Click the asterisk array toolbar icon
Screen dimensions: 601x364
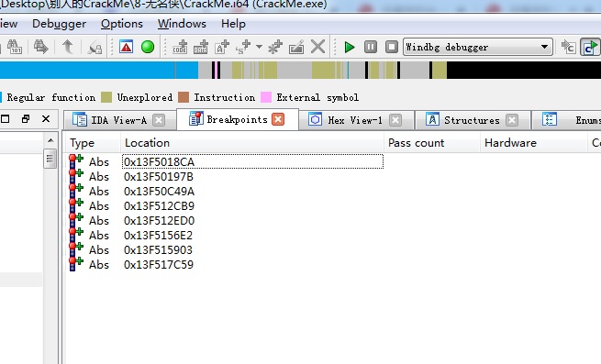(275, 47)
